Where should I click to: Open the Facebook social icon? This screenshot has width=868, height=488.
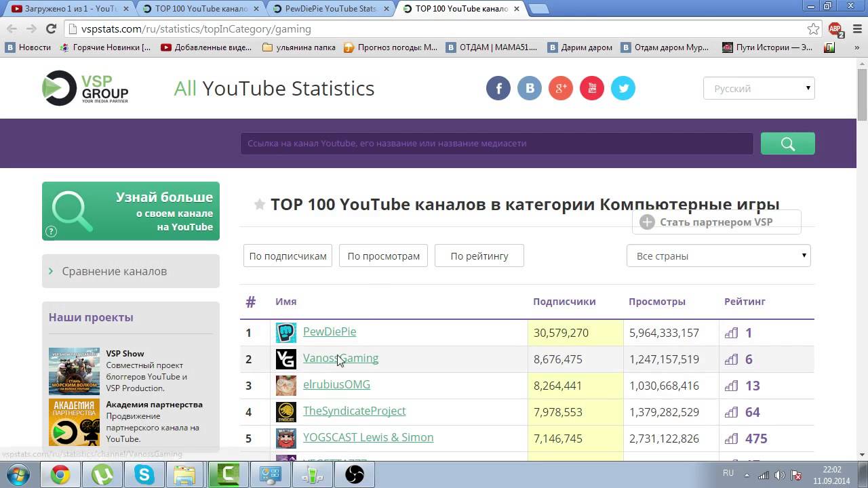(x=498, y=88)
